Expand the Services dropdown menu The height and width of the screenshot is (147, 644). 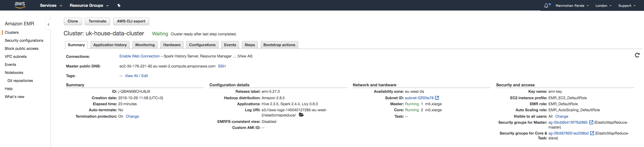51,5
